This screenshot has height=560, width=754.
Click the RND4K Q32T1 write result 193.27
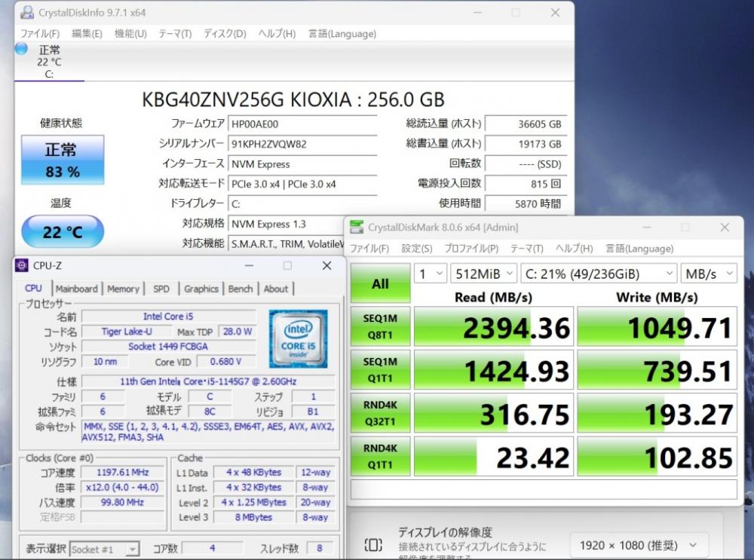(657, 413)
